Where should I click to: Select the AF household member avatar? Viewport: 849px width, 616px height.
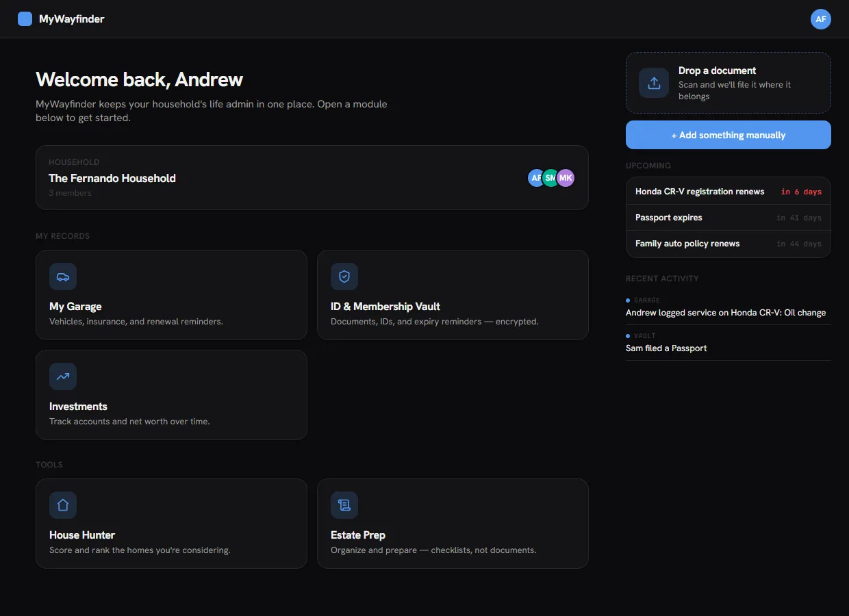pyautogui.click(x=535, y=178)
